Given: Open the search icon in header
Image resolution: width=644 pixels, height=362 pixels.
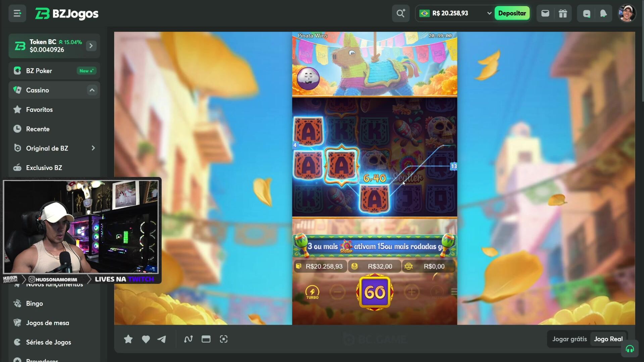Looking at the screenshot, I should [401, 13].
